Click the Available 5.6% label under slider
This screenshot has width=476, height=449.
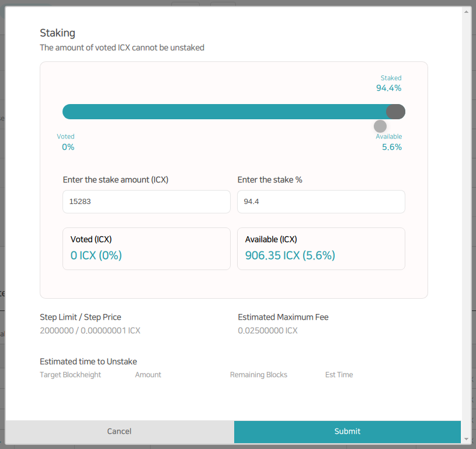pos(391,142)
